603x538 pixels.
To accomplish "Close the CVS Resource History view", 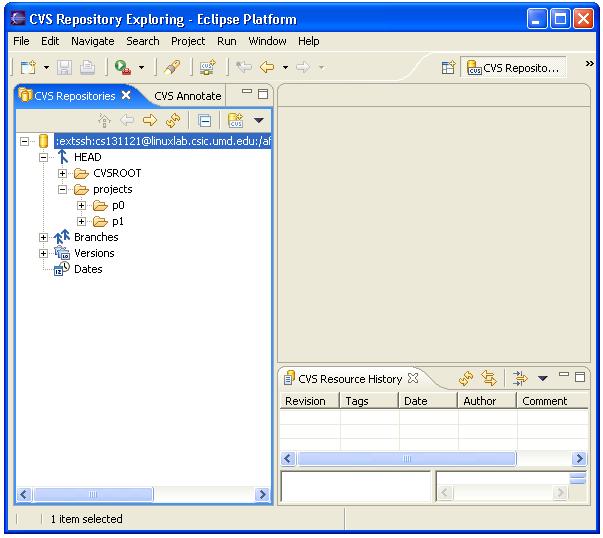I will 413,378.
